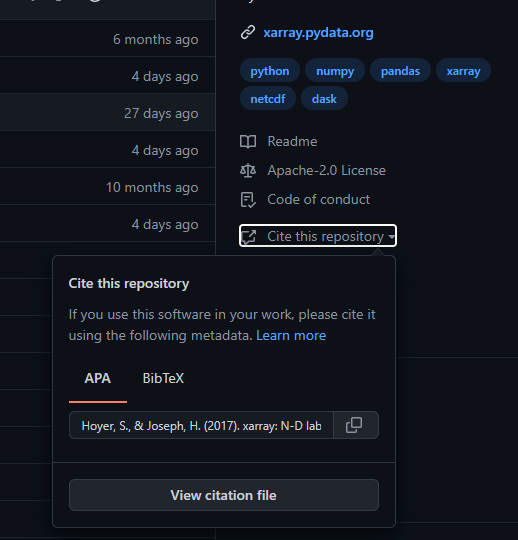Open the View citation file button

tap(224, 495)
